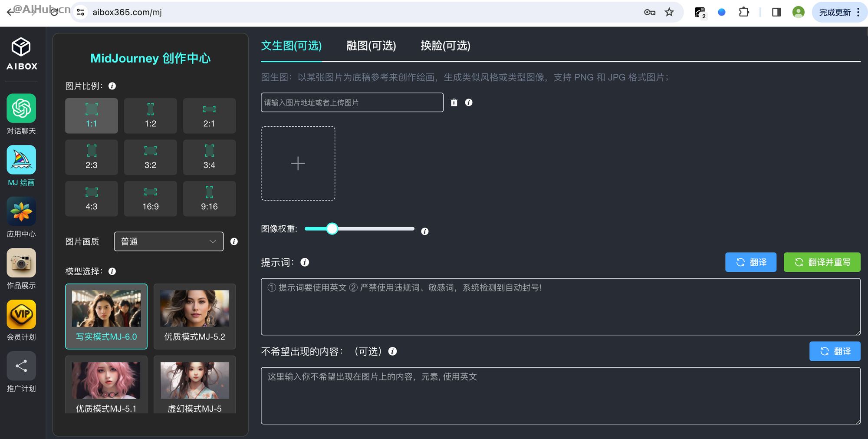The height and width of the screenshot is (439, 868).
Task: Open the browser extensions puzzle icon
Action: pos(744,12)
